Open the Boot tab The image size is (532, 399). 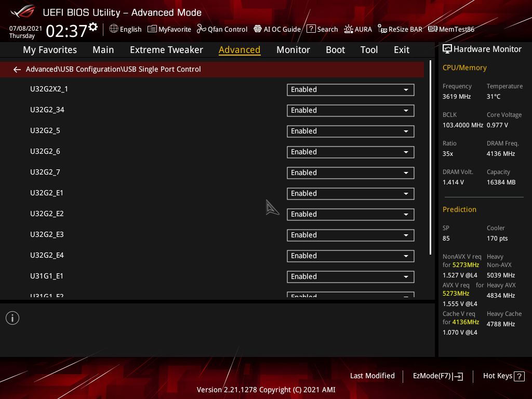pyautogui.click(x=335, y=50)
